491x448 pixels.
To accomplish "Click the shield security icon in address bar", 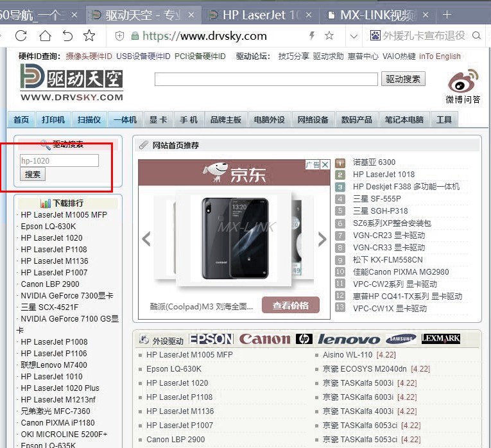I will pos(119,36).
